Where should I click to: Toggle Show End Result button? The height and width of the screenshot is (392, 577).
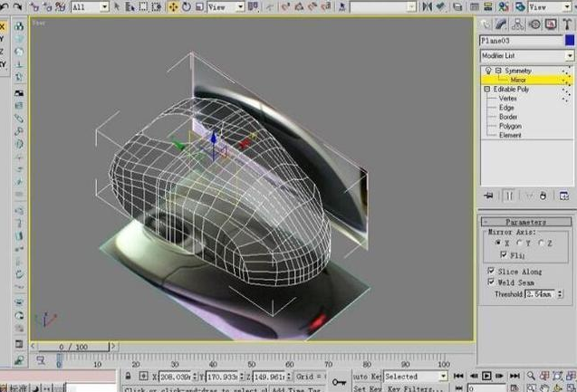click(509, 196)
